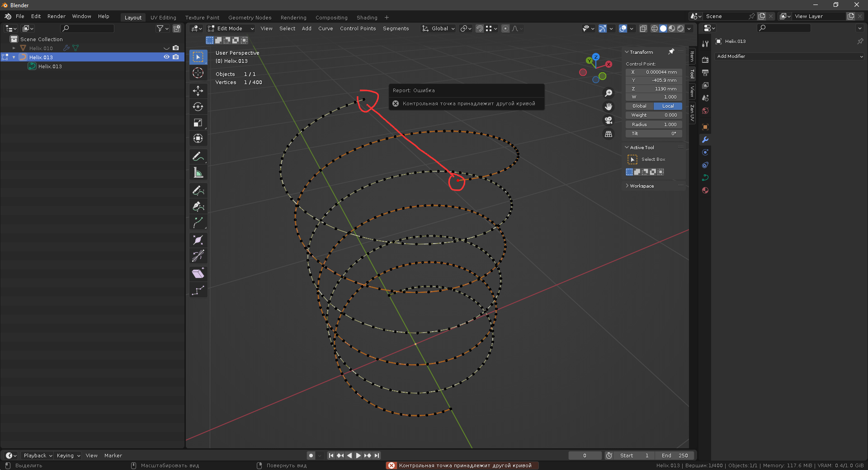This screenshot has height=470, width=868.
Task: Click the End frame field
Action: point(675,456)
